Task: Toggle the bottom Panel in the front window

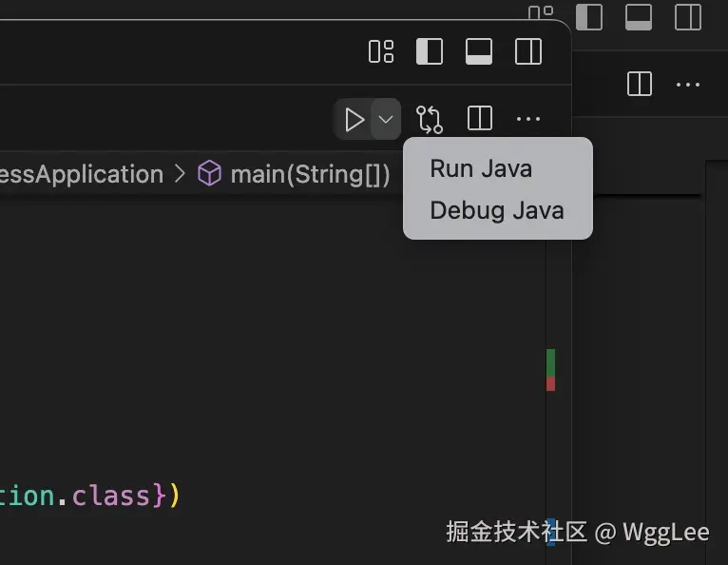Action: click(x=479, y=51)
